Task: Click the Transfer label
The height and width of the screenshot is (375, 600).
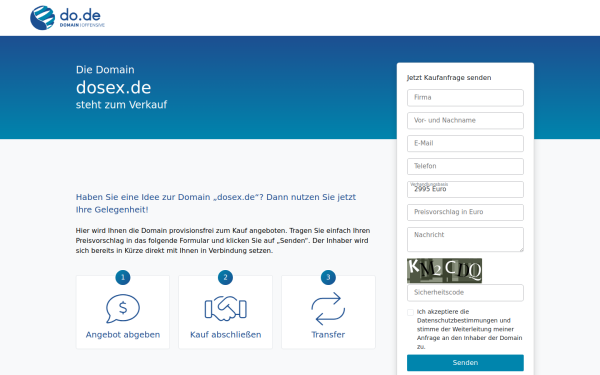Action: coord(328,335)
